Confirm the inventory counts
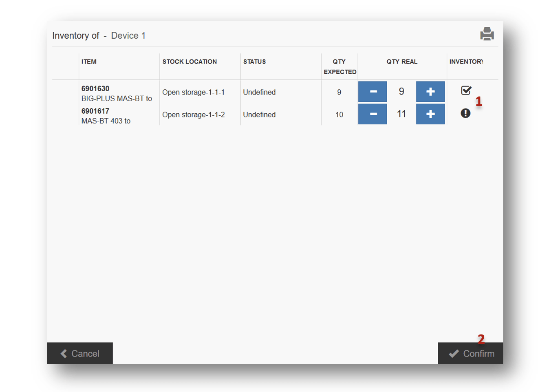Image resolution: width=551 pixels, height=392 pixels. point(471,353)
